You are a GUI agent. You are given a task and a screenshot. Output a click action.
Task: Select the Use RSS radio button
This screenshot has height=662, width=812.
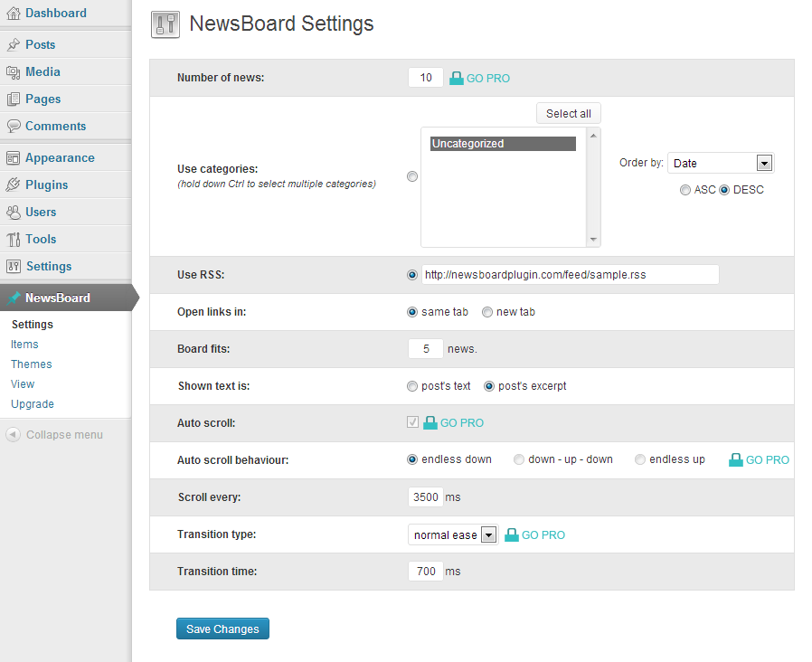pyautogui.click(x=412, y=275)
